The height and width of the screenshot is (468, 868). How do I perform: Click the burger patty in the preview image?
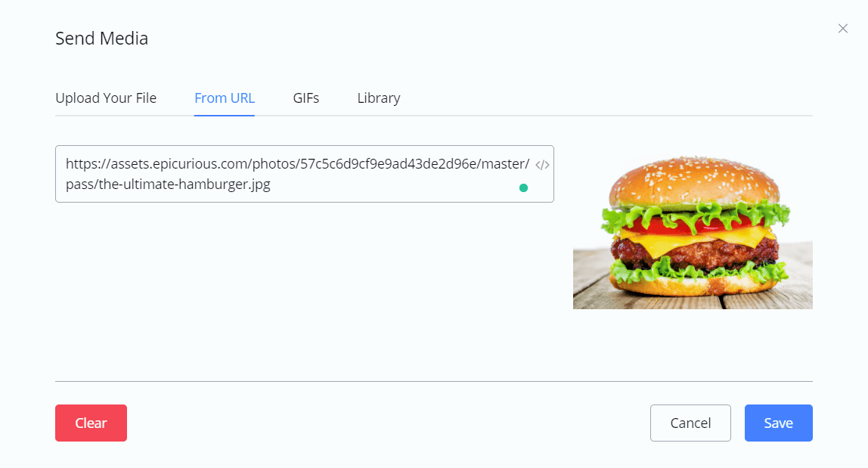click(695, 255)
